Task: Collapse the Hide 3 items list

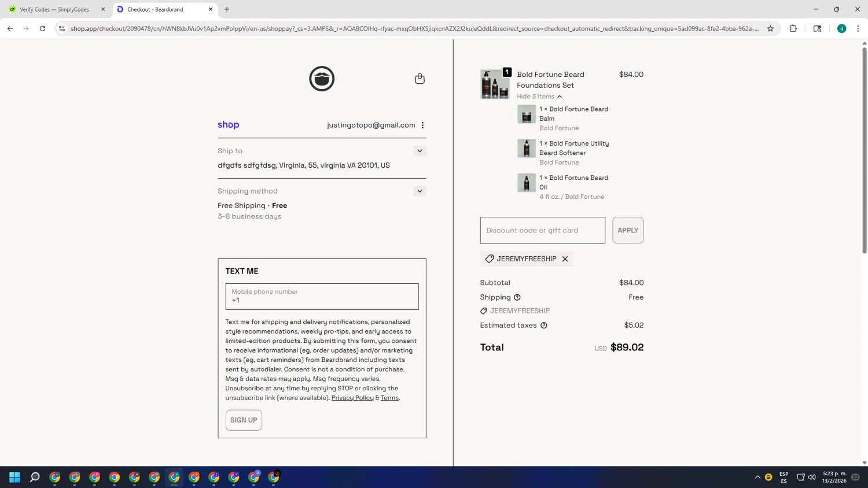Action: 539,97
